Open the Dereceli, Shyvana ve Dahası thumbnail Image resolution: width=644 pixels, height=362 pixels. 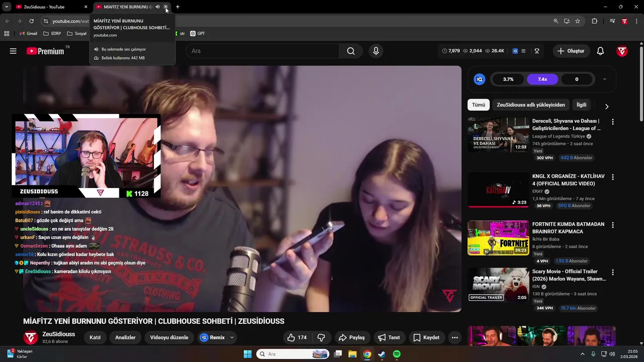coord(498,135)
